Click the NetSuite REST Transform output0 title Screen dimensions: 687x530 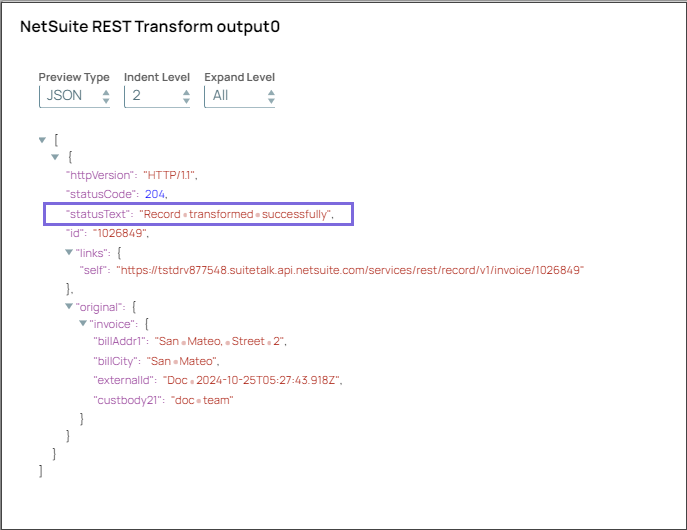[150, 27]
